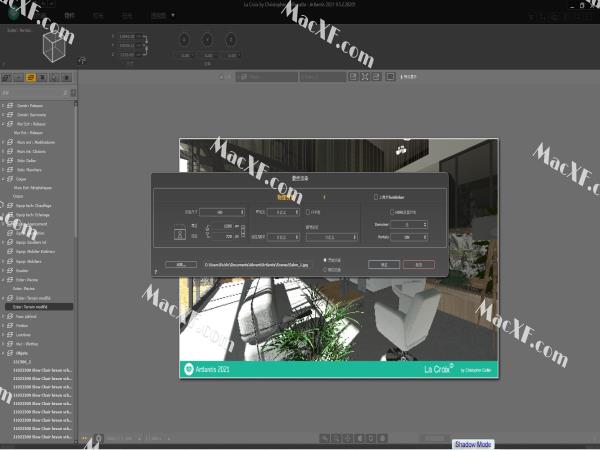Click the portrait orientation icon in render dialog

(180, 234)
